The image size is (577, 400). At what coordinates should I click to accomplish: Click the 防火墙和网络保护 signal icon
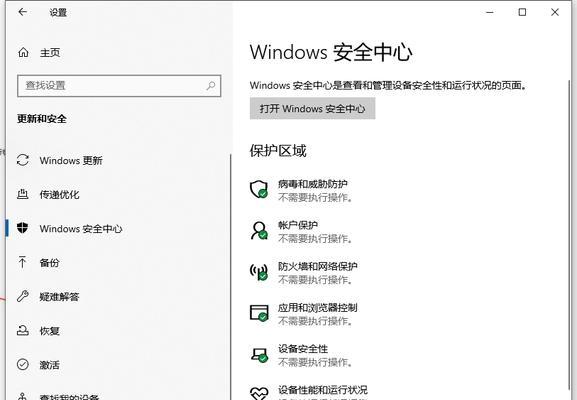tap(259, 272)
